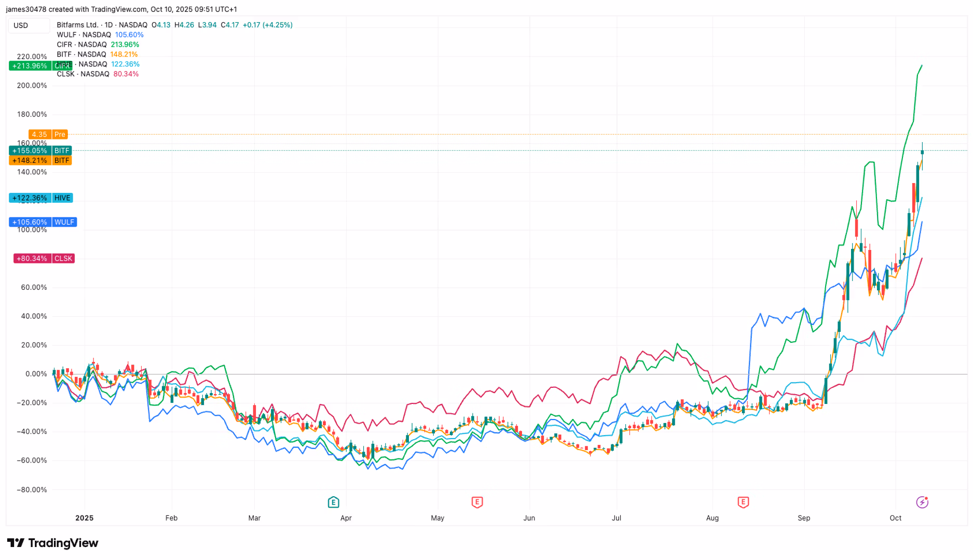Click the orange 4.35 Pre-market price label
973x560 pixels.
48,134
